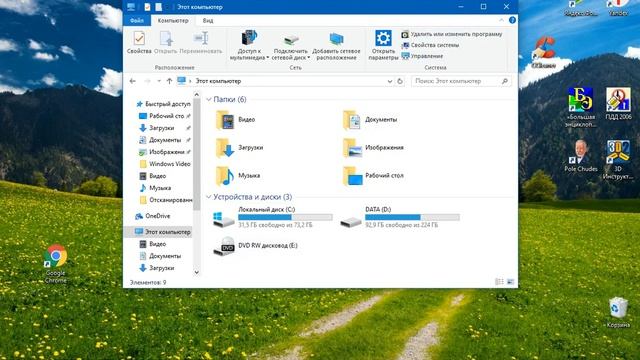Screen dimensions: 640x360
Task: Click the search magnifier icon
Action: click(505, 81)
